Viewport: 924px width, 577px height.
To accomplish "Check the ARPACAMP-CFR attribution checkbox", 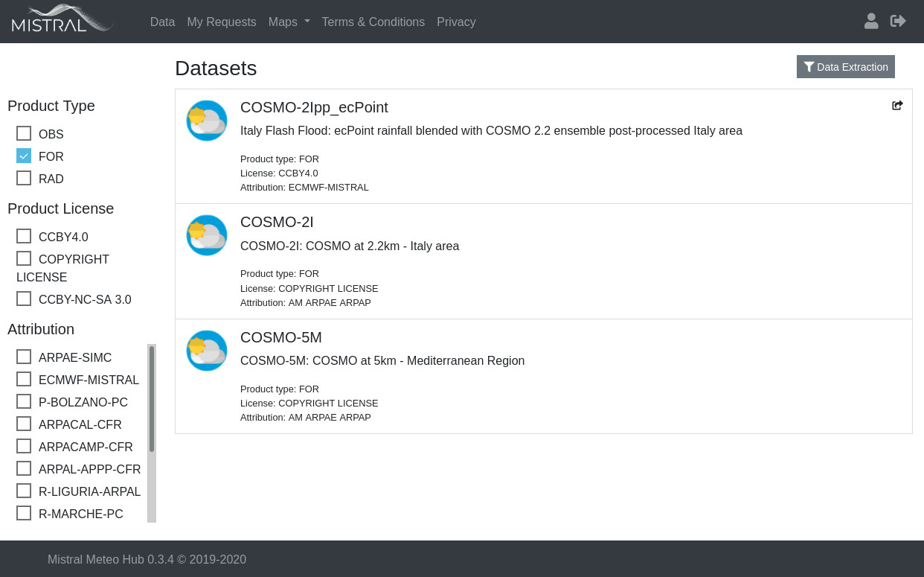I will click(24, 446).
